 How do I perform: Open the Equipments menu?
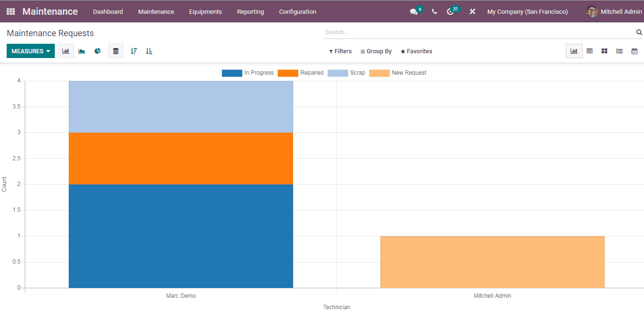[205, 11]
